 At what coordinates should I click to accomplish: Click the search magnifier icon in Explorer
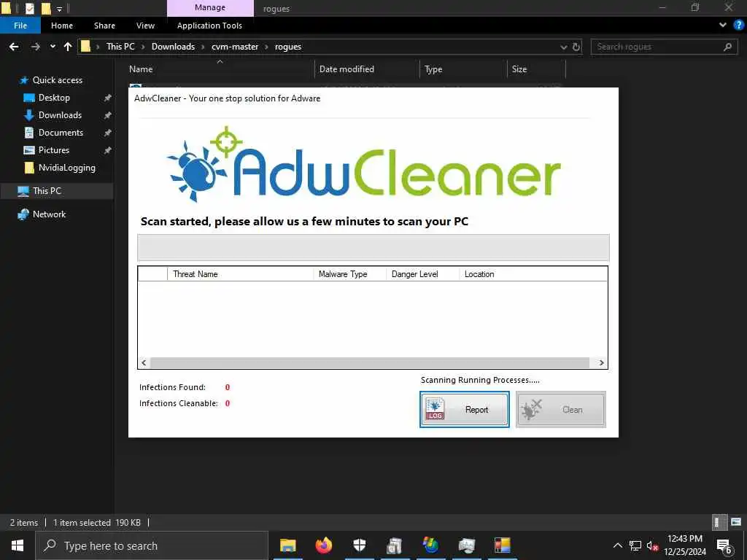(x=727, y=47)
